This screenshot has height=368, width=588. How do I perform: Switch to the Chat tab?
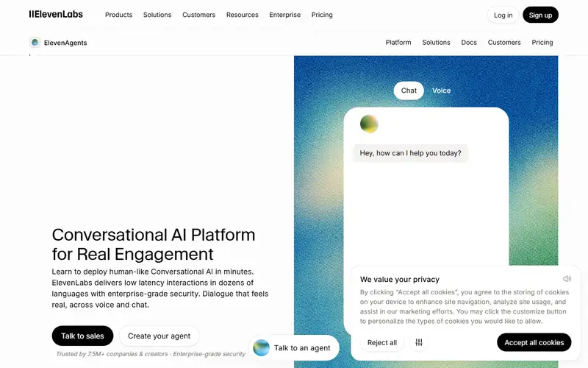coord(409,91)
